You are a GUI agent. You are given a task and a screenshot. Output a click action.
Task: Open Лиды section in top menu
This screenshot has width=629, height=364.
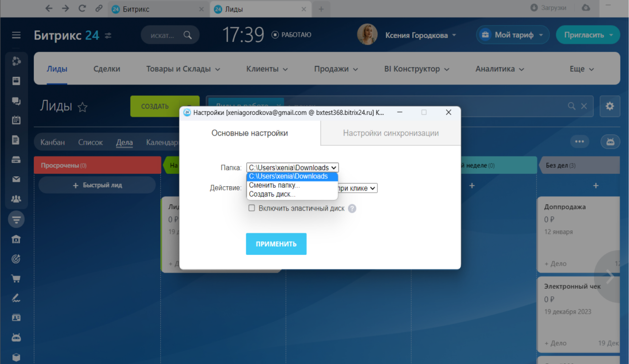point(57,69)
